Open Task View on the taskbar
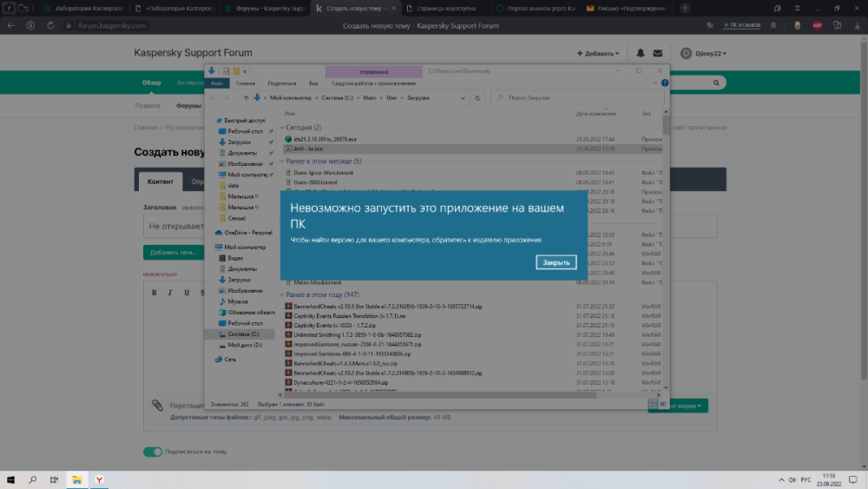Viewport: 868px width, 489px height. click(x=54, y=479)
